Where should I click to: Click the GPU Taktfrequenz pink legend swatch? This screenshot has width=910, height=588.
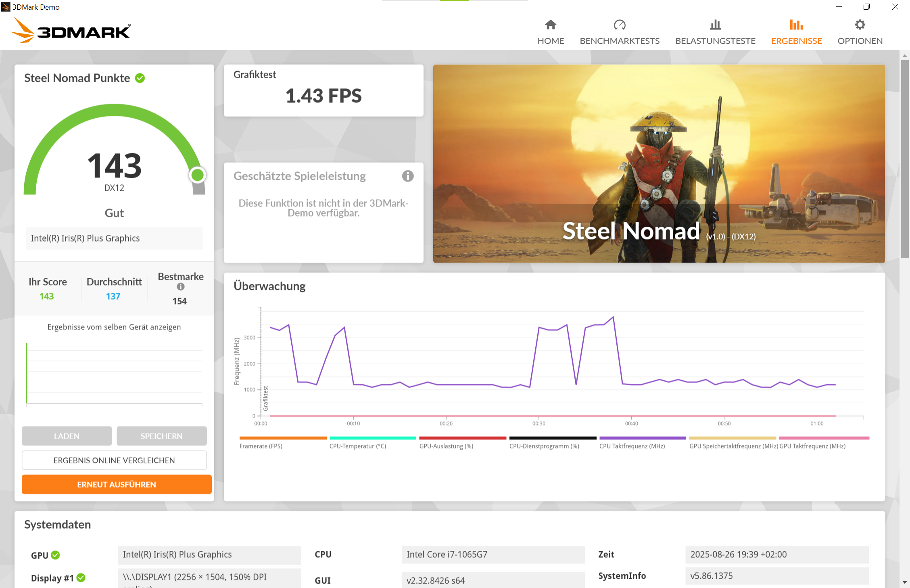(824, 438)
